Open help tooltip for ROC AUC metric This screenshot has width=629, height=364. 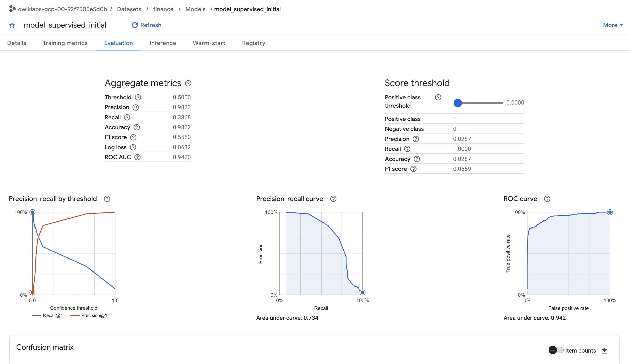click(x=138, y=157)
